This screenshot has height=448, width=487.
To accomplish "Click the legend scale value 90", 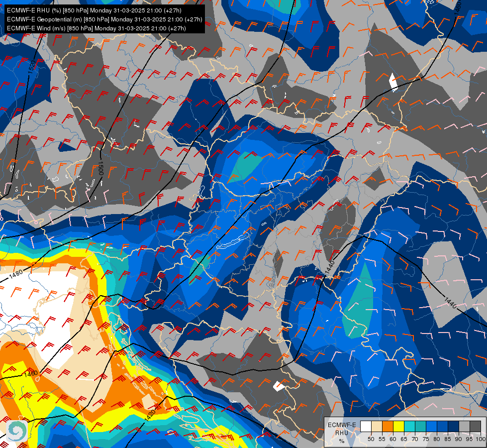I will click(459, 439).
